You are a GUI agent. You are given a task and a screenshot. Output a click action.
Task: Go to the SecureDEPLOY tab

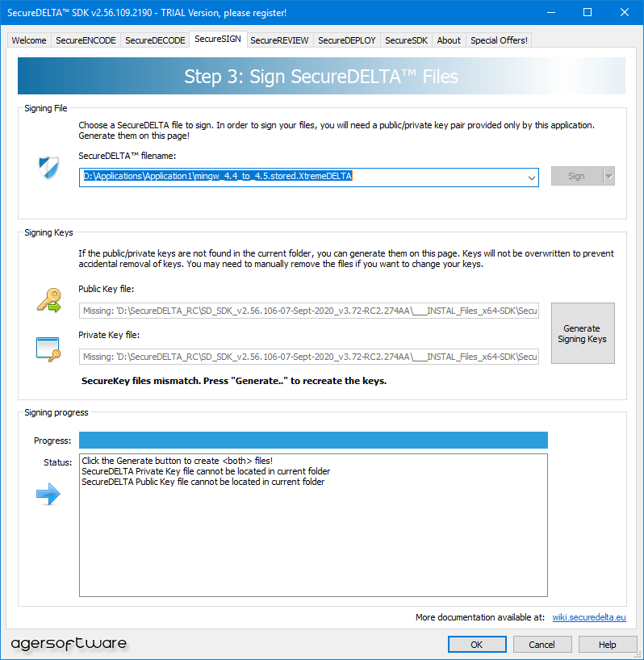click(347, 40)
